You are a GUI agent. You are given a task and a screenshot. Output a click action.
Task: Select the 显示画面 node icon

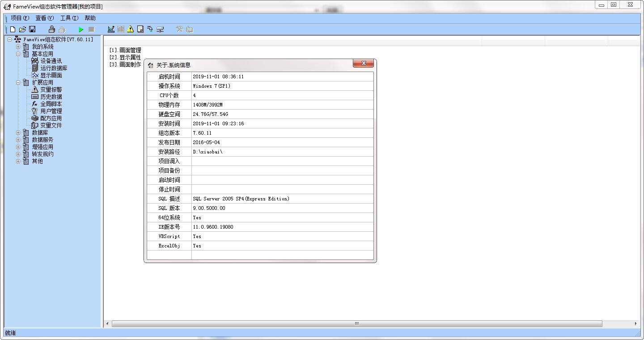click(x=35, y=75)
